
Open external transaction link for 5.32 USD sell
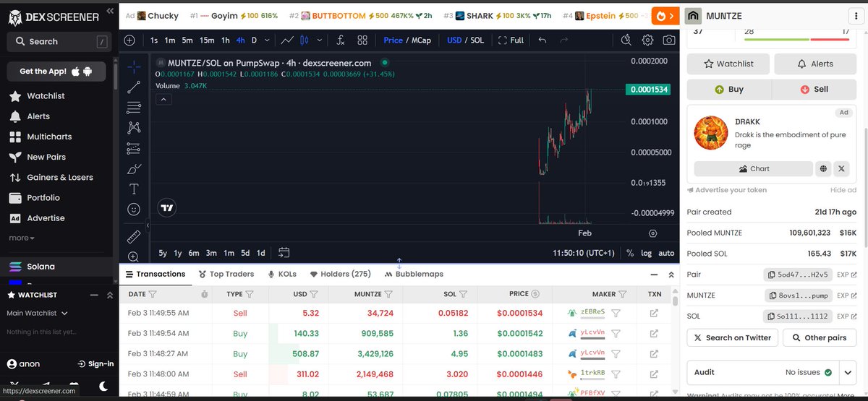[654, 313]
